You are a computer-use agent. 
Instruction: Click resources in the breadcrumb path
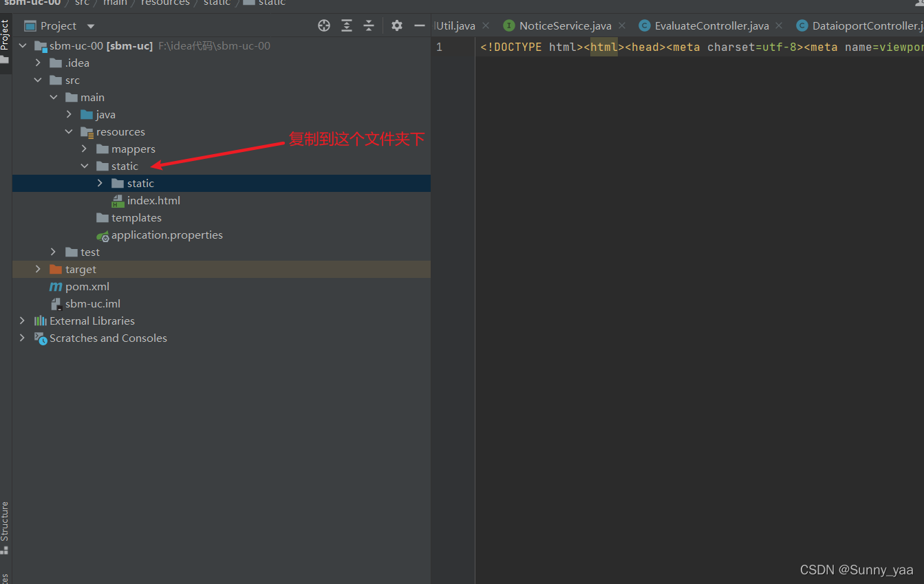165,3
